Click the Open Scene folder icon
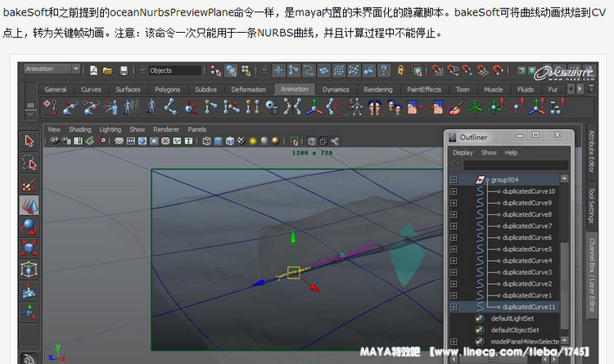 tap(108, 70)
